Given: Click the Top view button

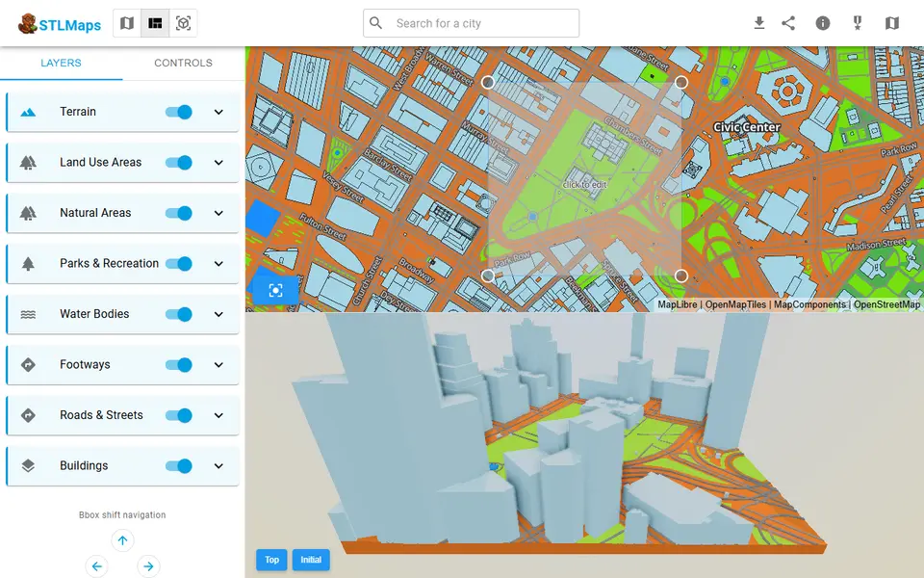Looking at the screenshot, I should [x=271, y=560].
